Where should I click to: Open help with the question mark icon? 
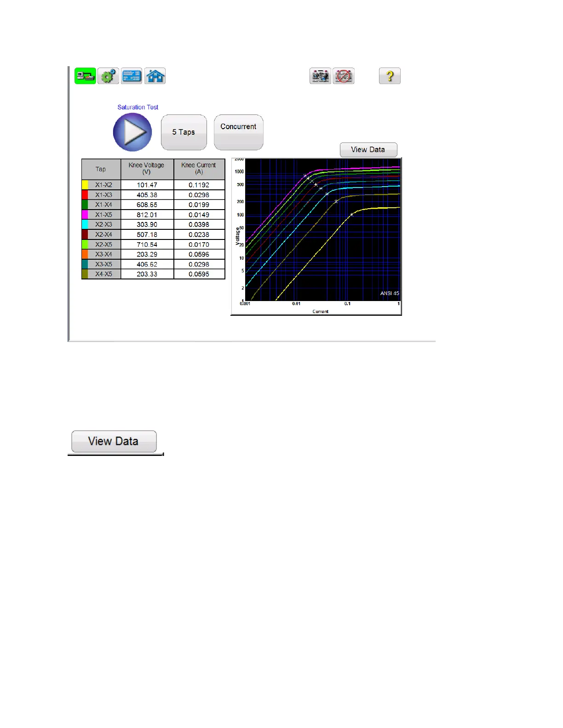[390, 76]
